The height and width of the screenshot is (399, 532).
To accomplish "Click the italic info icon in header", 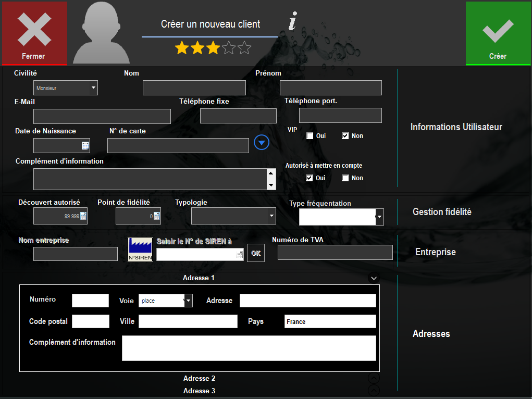I will (293, 21).
